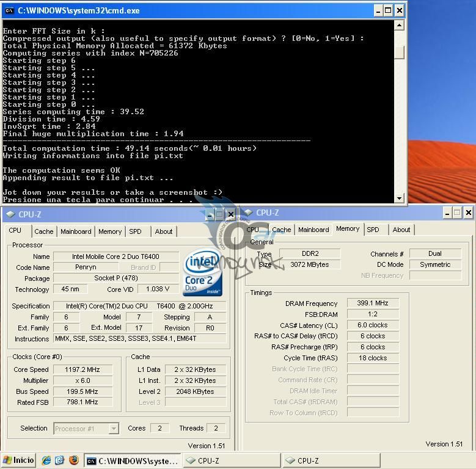Screen dimensions: 476x469
Task: Click the 'Intel Mobile Core 2 Duo T6400' name field
Action: click(116, 256)
